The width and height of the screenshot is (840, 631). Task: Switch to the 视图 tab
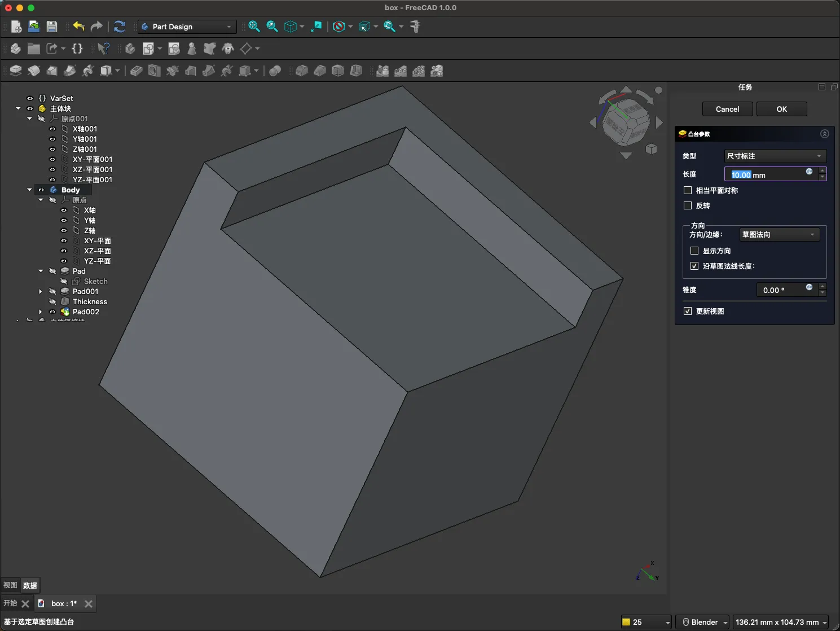[x=10, y=585]
